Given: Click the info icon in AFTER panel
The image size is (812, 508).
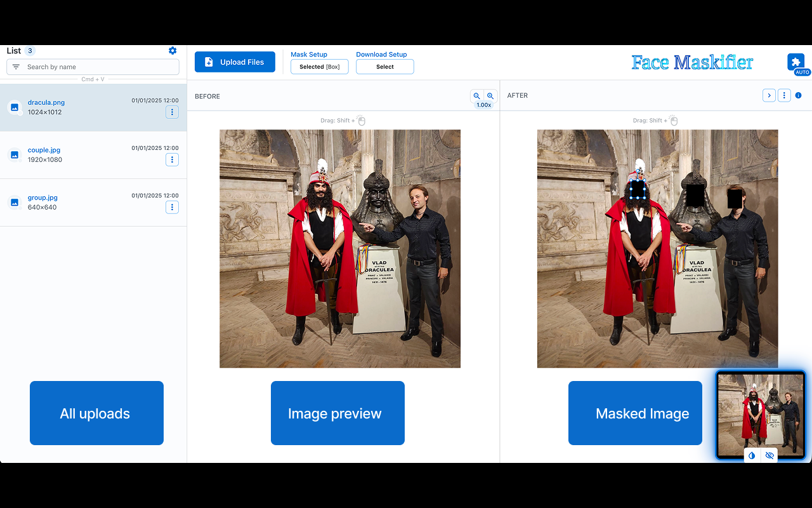Looking at the screenshot, I should click(798, 95).
